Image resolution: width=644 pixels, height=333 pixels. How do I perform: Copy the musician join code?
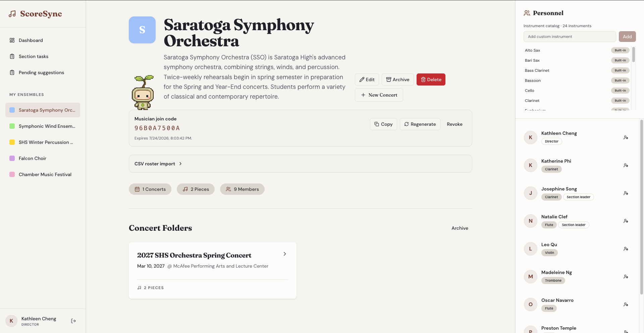(383, 124)
